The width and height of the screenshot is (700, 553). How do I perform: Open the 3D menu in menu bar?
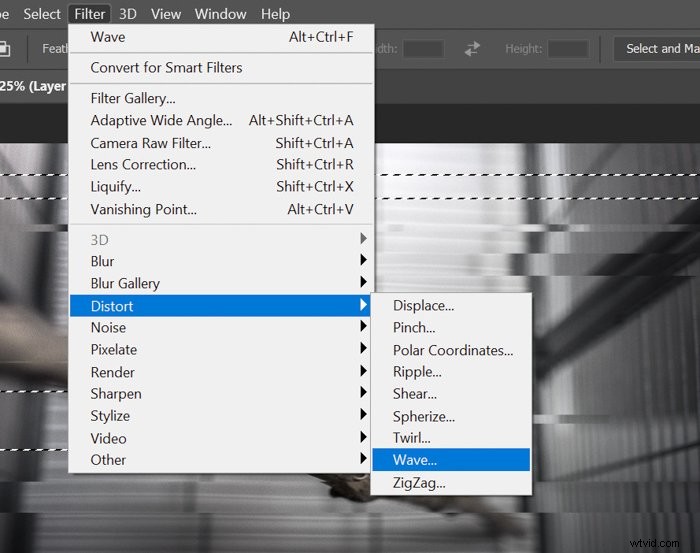(x=128, y=14)
